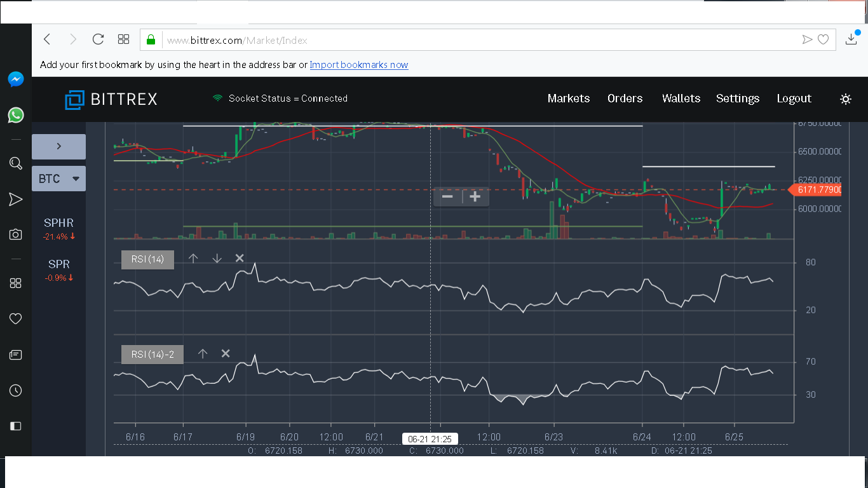Open the WhatsApp sidebar panel

(x=16, y=115)
